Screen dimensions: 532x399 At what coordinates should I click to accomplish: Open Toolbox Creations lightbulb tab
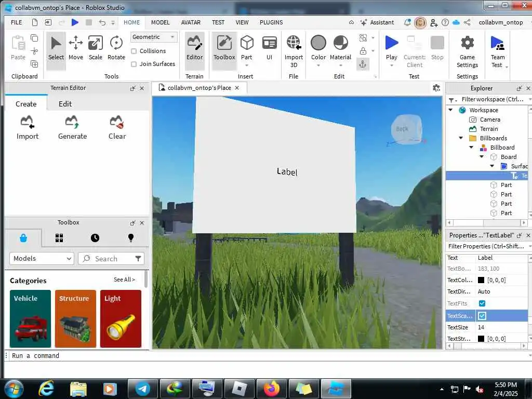click(131, 238)
